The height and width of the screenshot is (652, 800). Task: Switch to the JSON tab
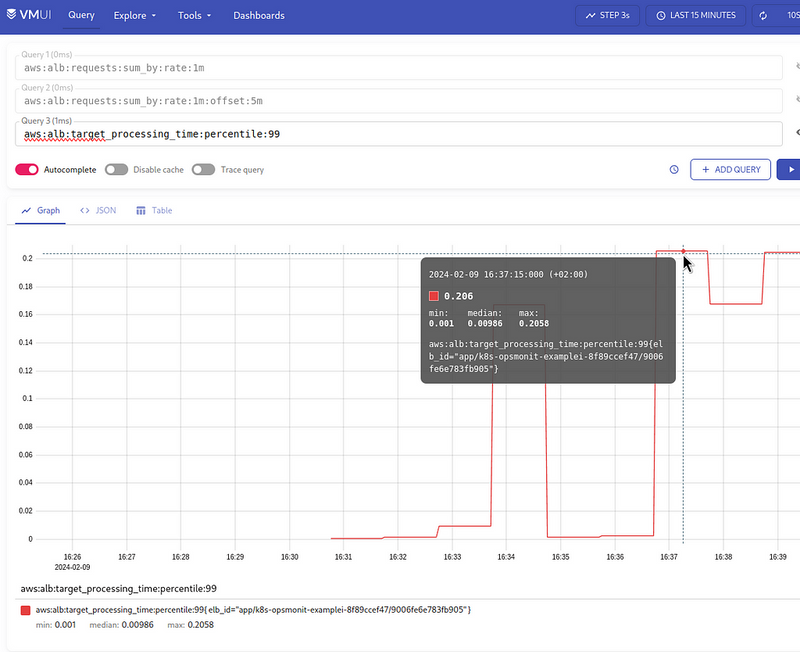point(98,211)
